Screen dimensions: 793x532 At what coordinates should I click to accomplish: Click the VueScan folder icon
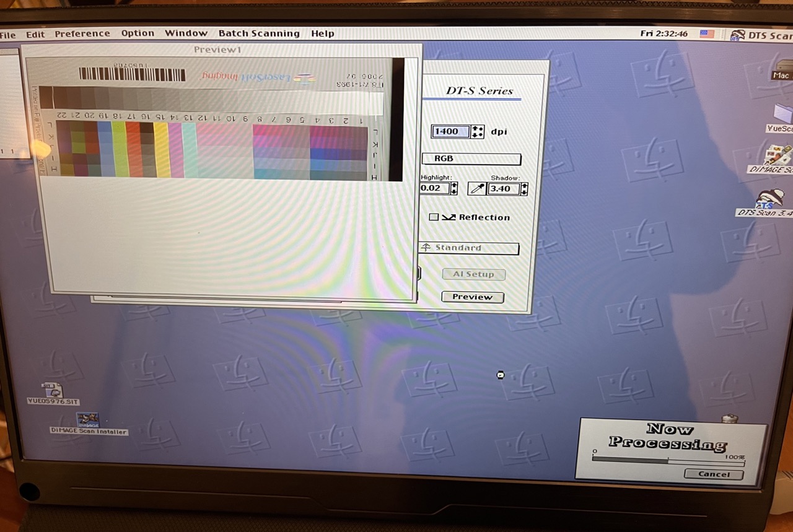[x=783, y=113]
